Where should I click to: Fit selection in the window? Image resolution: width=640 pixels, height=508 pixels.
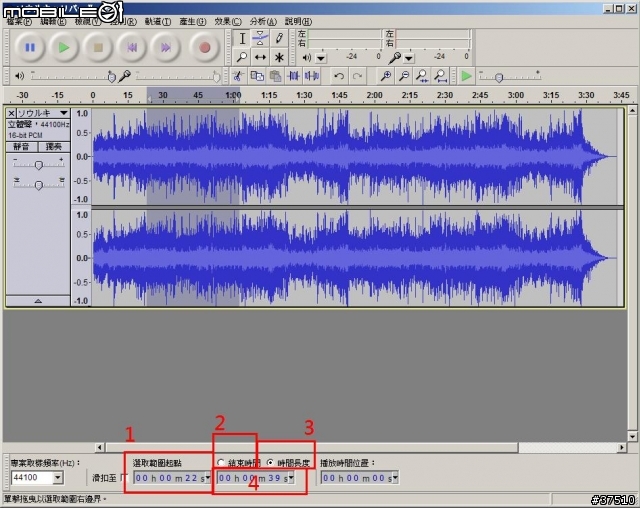click(x=422, y=76)
